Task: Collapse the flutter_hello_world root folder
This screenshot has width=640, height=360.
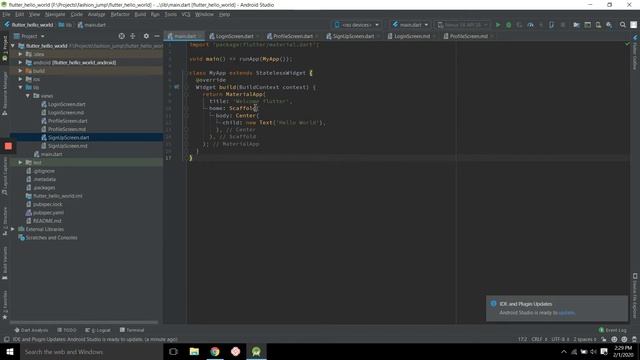Action: [x=13, y=46]
